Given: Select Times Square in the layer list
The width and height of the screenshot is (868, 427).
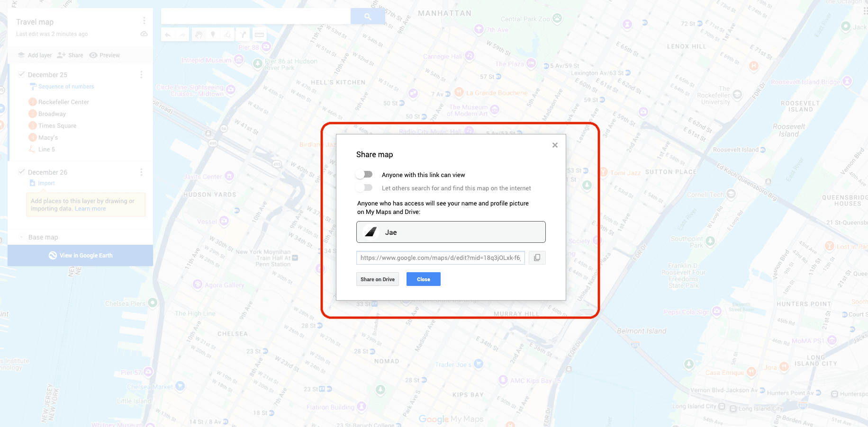Looking at the screenshot, I should click(x=57, y=125).
